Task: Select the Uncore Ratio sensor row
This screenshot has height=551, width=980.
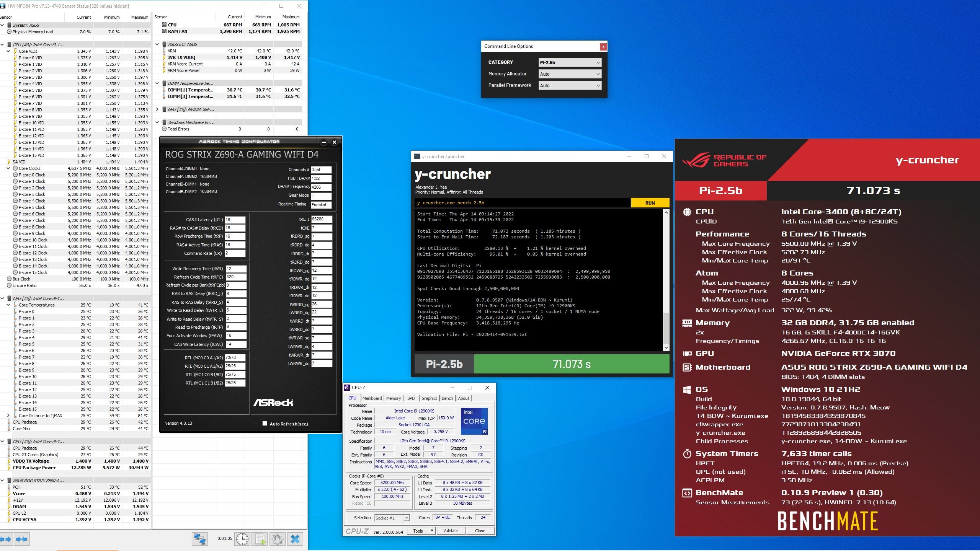Action: coord(76,285)
